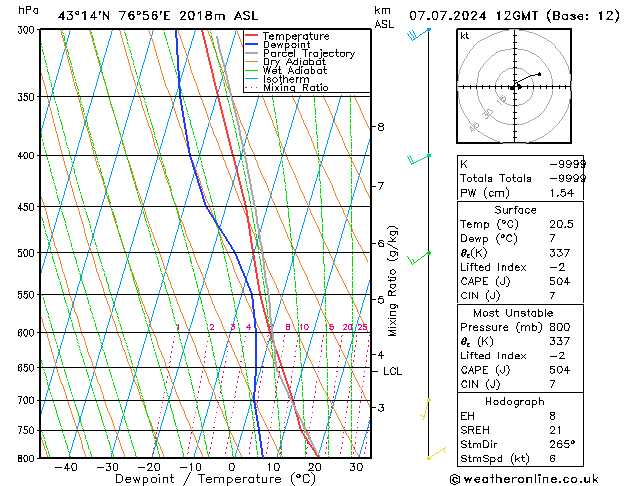Click the yellow wind barb at 800 hPa
The image size is (629, 486).
[x=435, y=455]
